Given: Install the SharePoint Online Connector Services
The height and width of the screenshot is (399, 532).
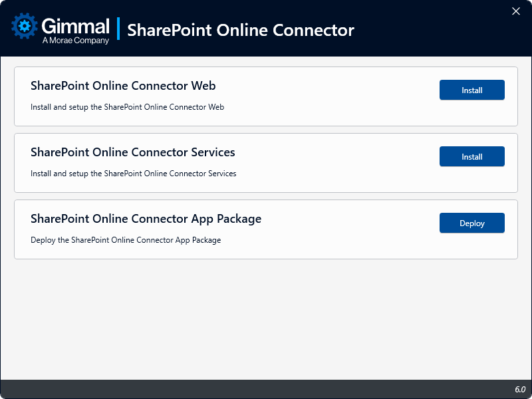Looking at the screenshot, I should click(471, 157).
